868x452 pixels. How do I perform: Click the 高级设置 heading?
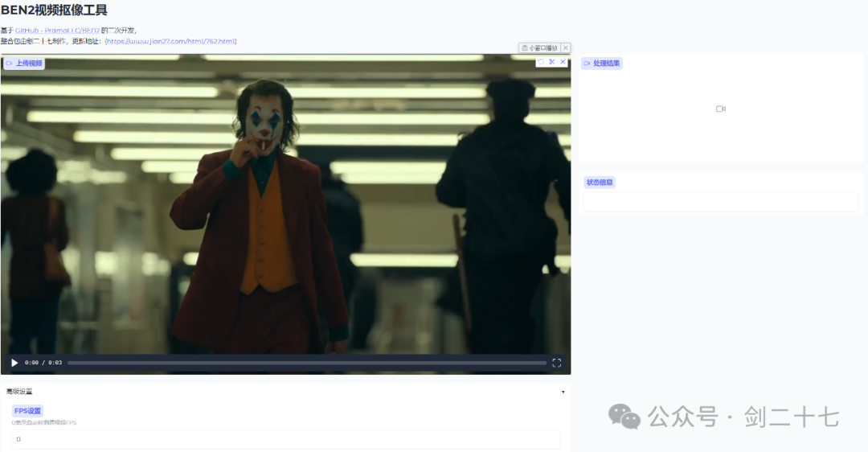pyautogui.click(x=19, y=392)
